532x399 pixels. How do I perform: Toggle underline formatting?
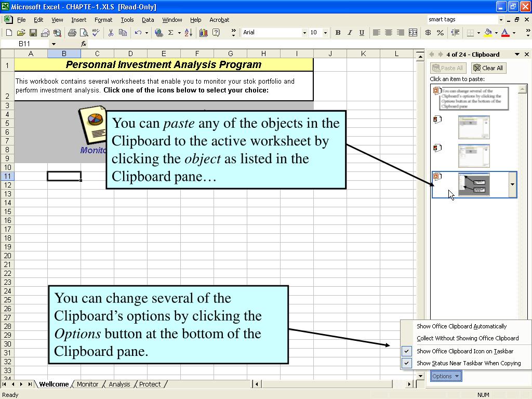click(x=362, y=33)
